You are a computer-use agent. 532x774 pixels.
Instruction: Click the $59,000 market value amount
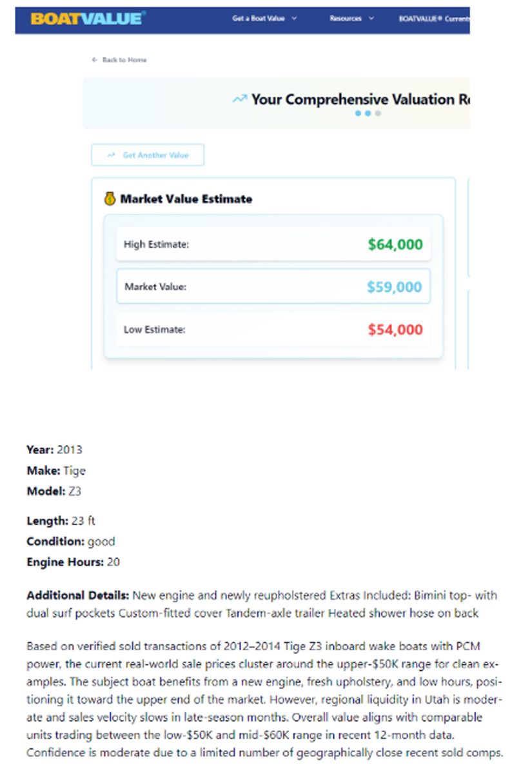tap(395, 287)
